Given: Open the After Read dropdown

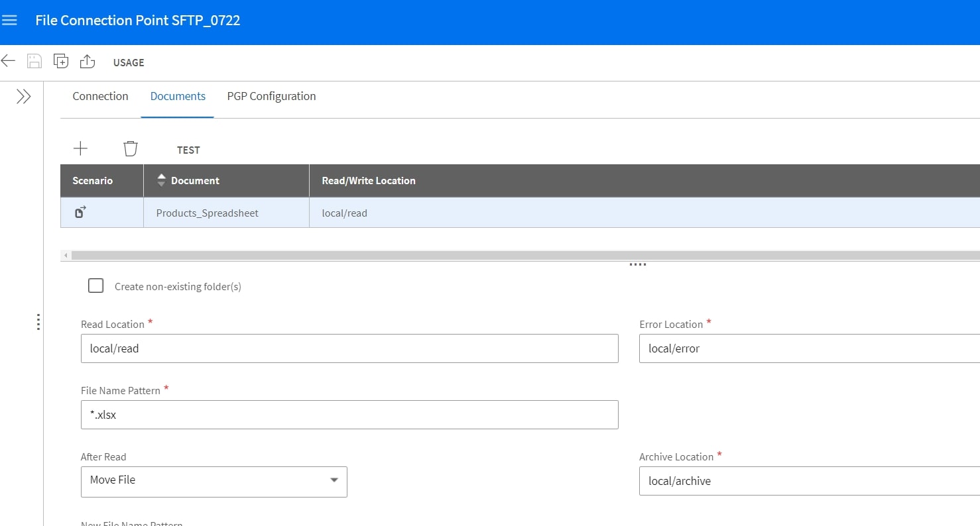Looking at the screenshot, I should coord(214,481).
